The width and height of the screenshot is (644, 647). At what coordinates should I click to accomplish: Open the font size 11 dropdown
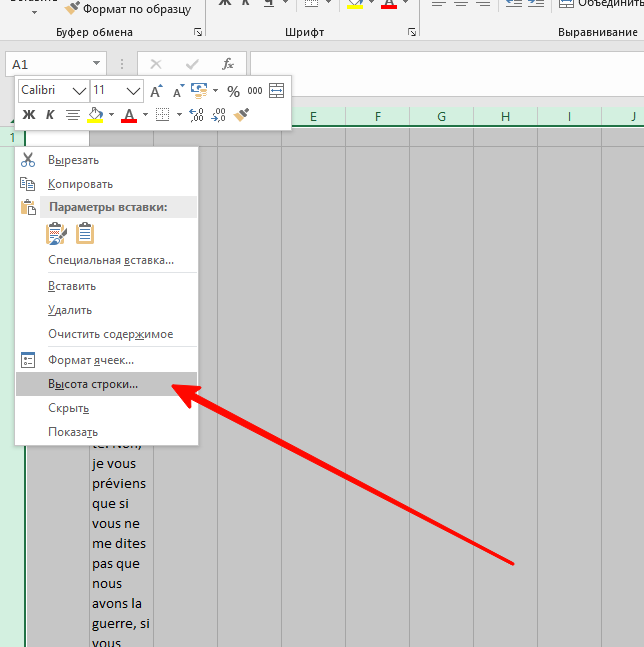(x=133, y=91)
